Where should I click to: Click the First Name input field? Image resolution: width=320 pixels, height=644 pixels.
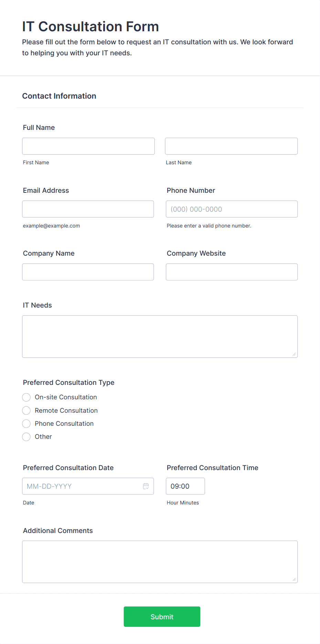pyautogui.click(x=88, y=146)
